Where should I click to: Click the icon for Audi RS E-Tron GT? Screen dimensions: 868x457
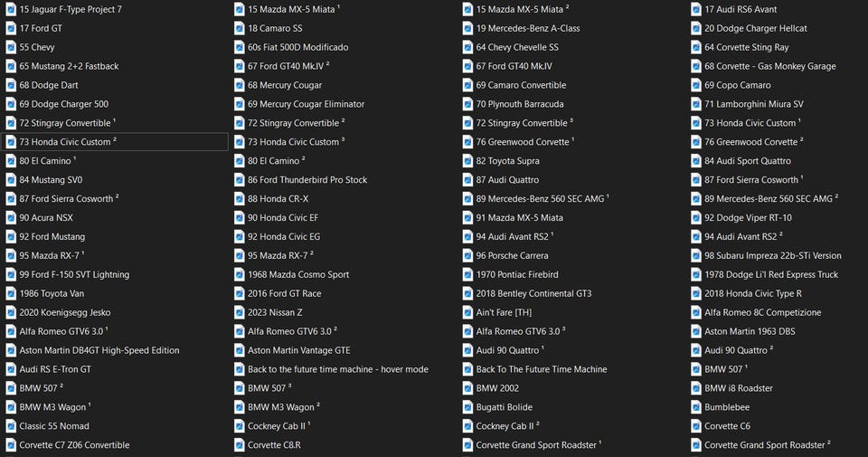click(x=11, y=369)
